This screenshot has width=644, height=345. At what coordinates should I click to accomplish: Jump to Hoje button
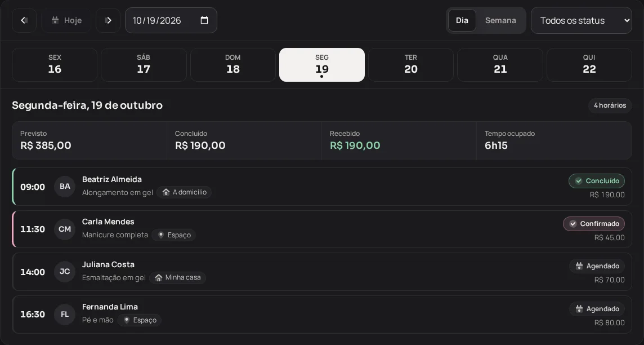(66, 20)
